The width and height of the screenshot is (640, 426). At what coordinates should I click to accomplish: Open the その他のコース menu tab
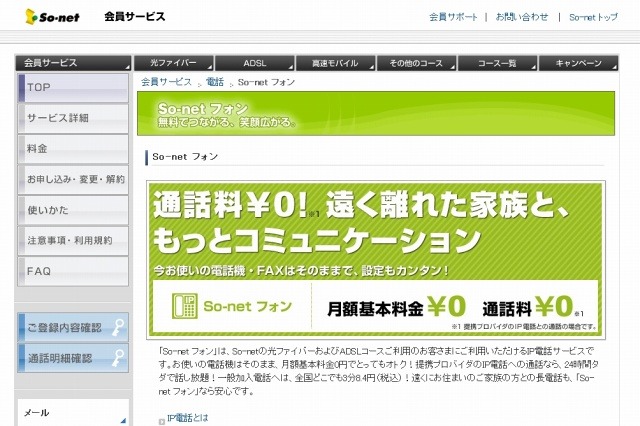pos(416,63)
